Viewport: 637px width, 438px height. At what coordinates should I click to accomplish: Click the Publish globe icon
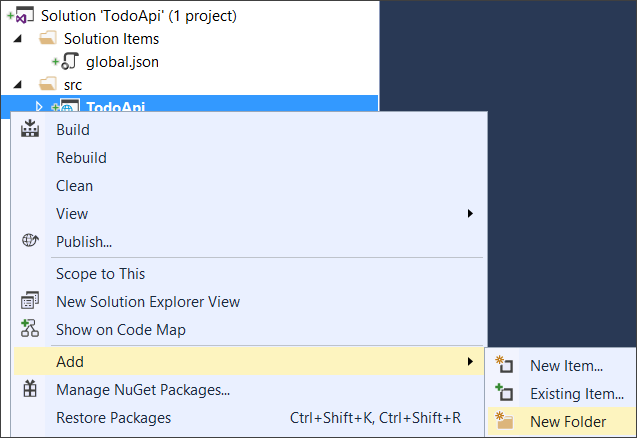29,241
